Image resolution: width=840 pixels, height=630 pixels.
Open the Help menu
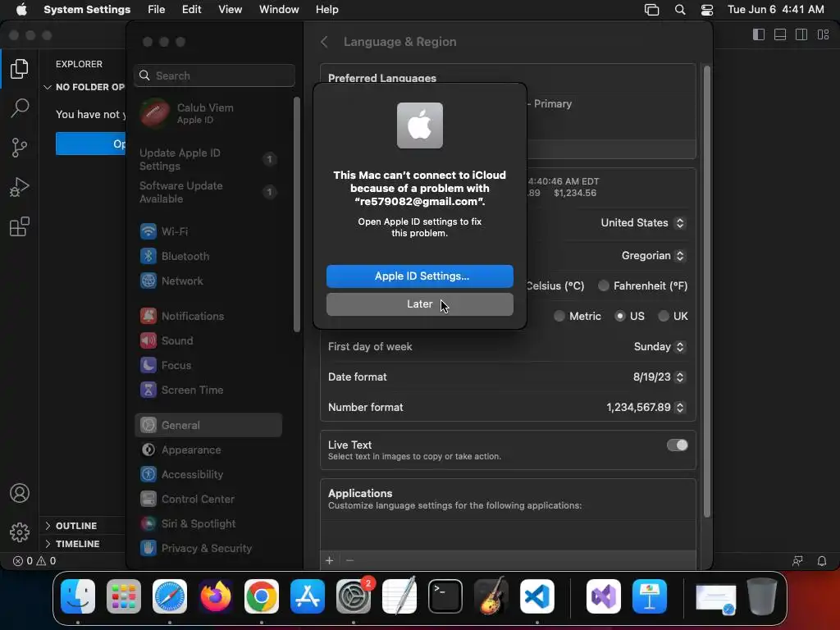pos(326,10)
